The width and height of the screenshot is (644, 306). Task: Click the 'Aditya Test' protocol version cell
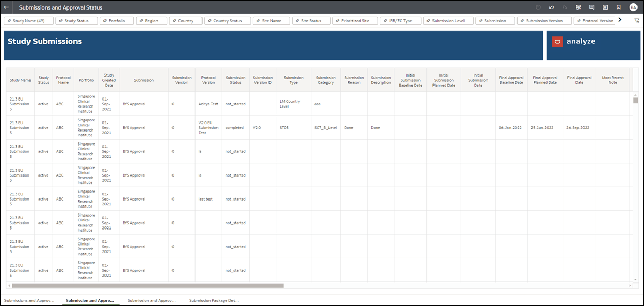click(x=208, y=104)
